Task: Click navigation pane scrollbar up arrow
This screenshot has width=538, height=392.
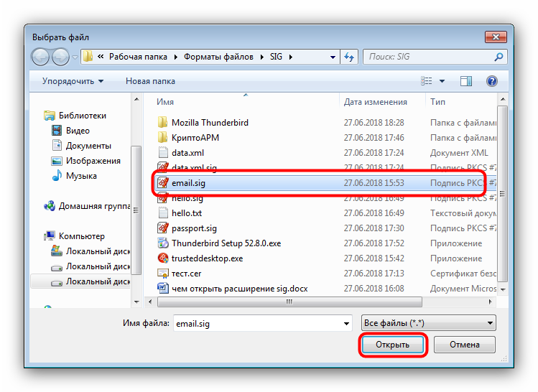Action: click(x=136, y=100)
